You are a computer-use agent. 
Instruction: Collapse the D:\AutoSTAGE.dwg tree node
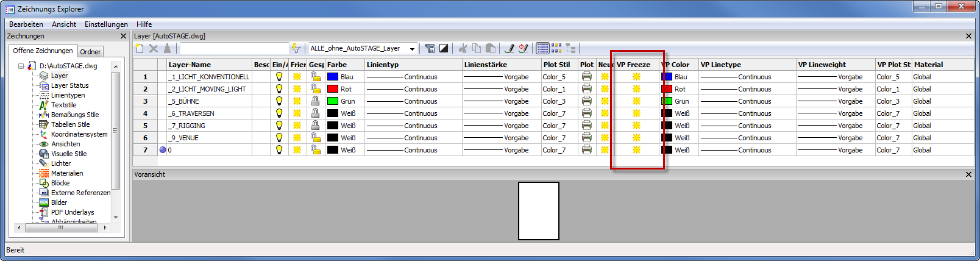click(x=21, y=66)
